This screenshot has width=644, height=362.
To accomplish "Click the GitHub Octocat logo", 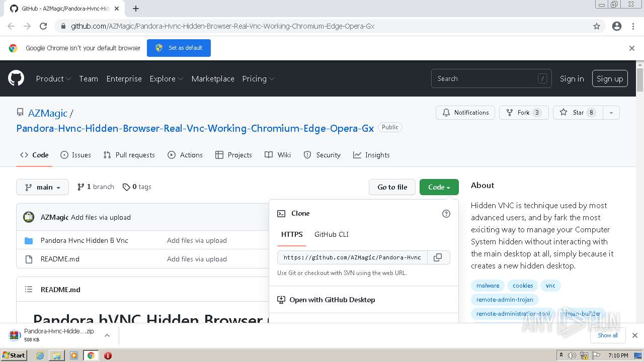I will coord(16,78).
